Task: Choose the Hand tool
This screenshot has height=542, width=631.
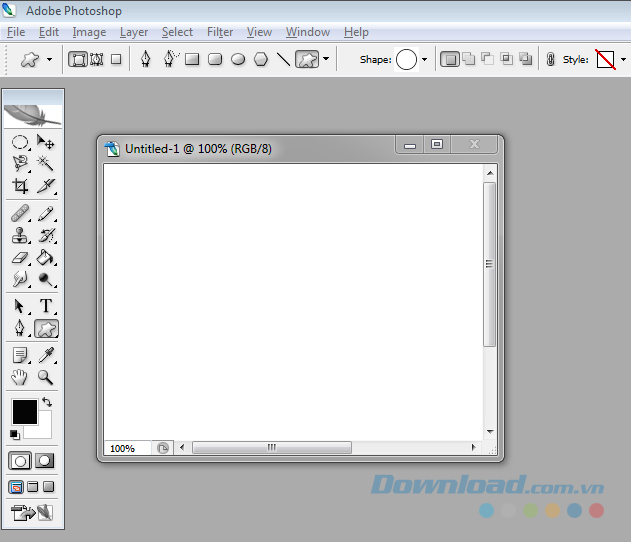Action: tap(20, 377)
